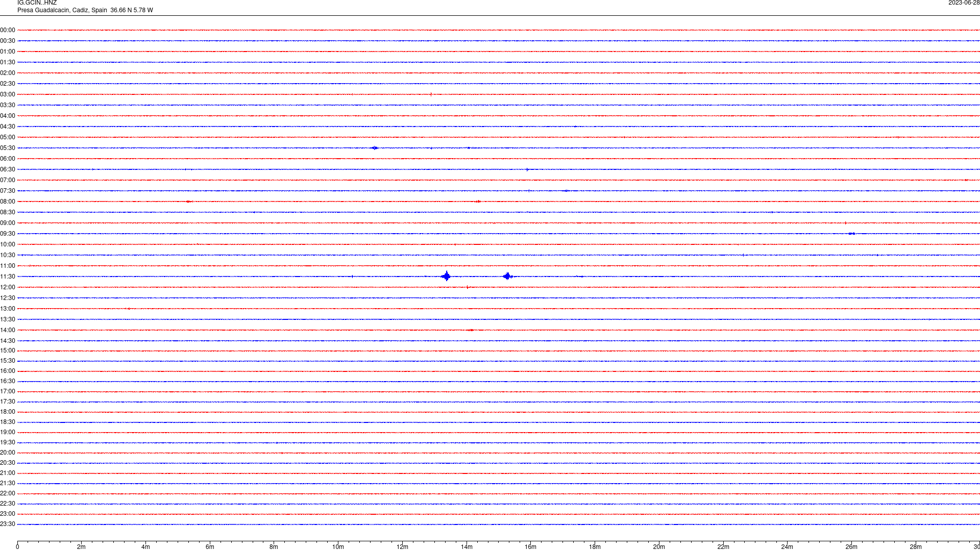The width and height of the screenshot is (980, 551).
Task: Click the date 2023-06-28
Action: click(x=964, y=3)
